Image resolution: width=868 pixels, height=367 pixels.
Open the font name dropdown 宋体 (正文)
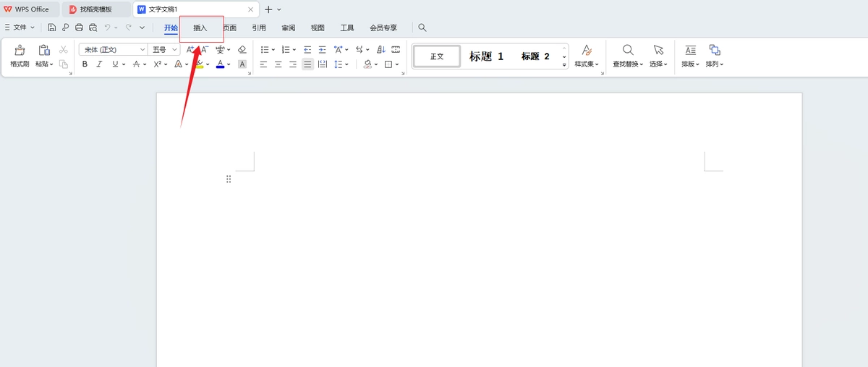coord(114,50)
